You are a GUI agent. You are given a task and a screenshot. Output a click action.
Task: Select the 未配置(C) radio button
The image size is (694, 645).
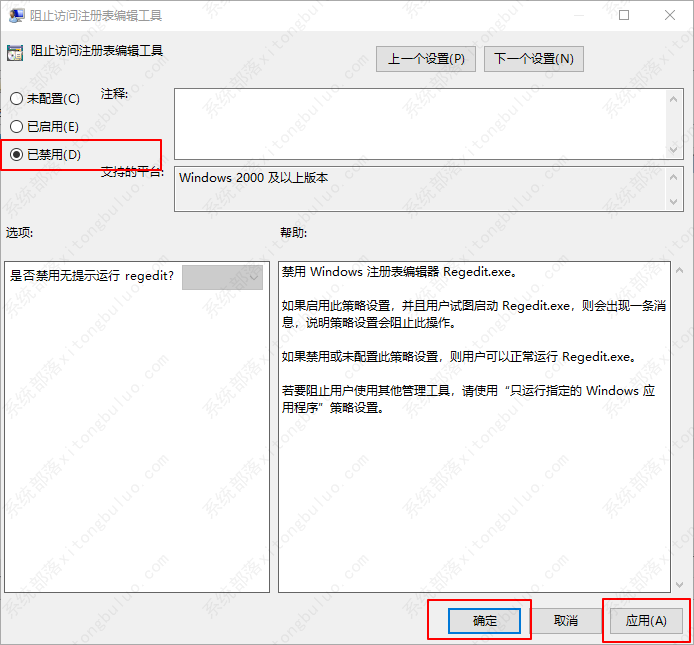(16, 99)
